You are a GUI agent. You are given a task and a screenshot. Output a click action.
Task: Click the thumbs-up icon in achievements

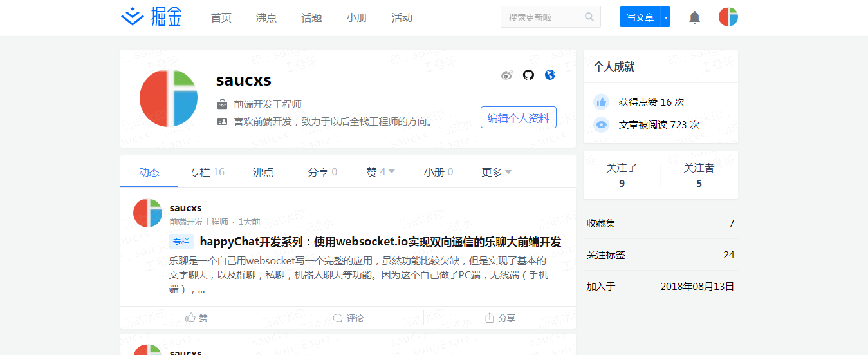(601, 102)
